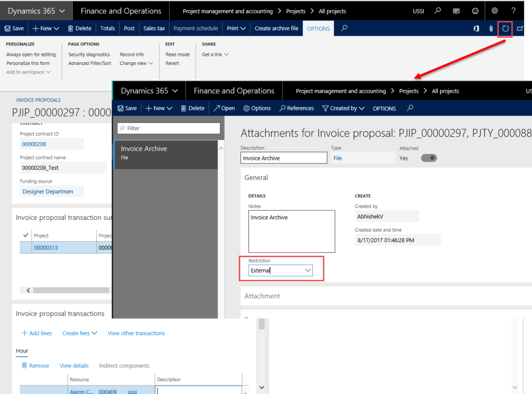Click Personalize this form
The height and width of the screenshot is (394, 532).
tap(28, 63)
